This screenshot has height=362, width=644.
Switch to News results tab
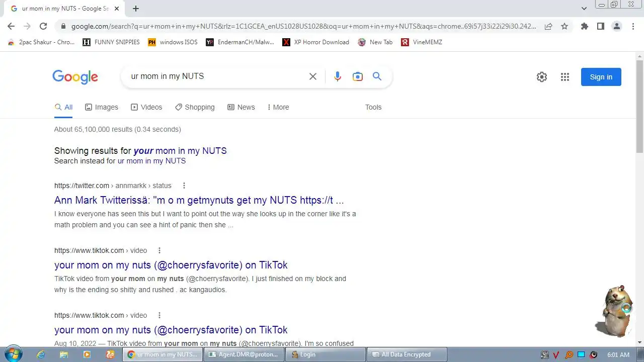(x=241, y=107)
